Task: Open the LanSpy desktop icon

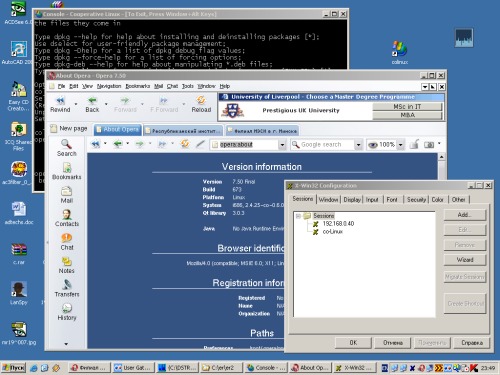Action: point(19,293)
